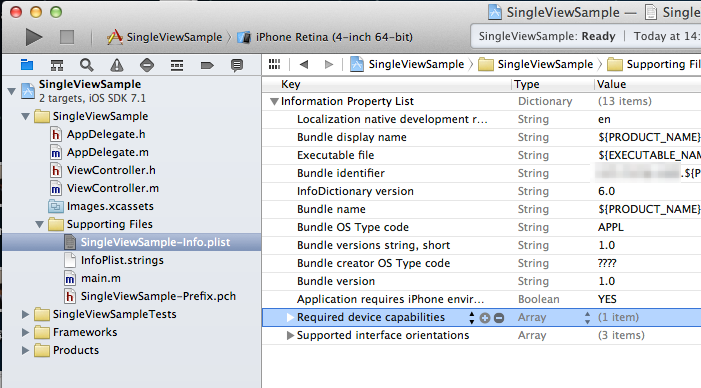Go forward in editor history

coord(329,64)
